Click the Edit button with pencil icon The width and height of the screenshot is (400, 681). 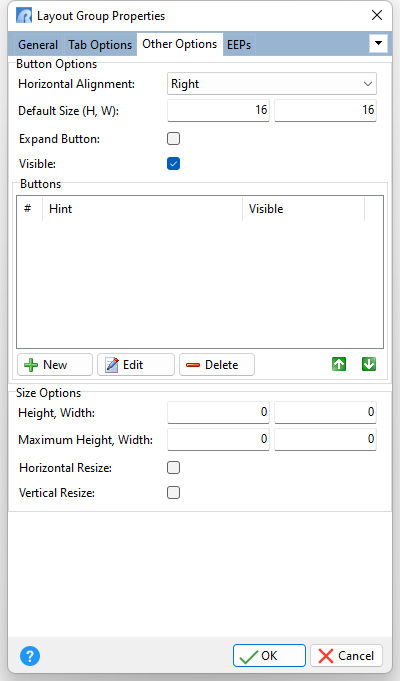(136, 364)
